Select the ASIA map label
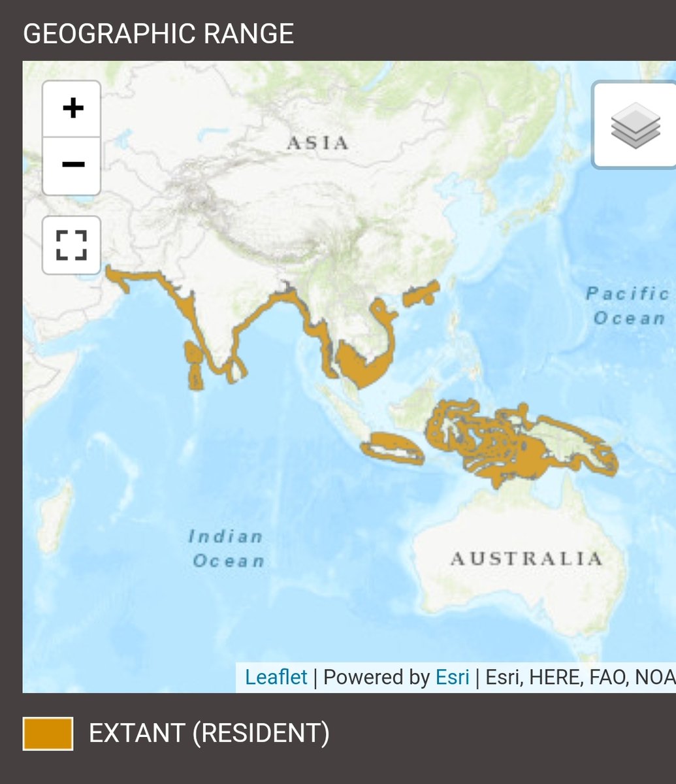676x784 pixels. (x=318, y=144)
